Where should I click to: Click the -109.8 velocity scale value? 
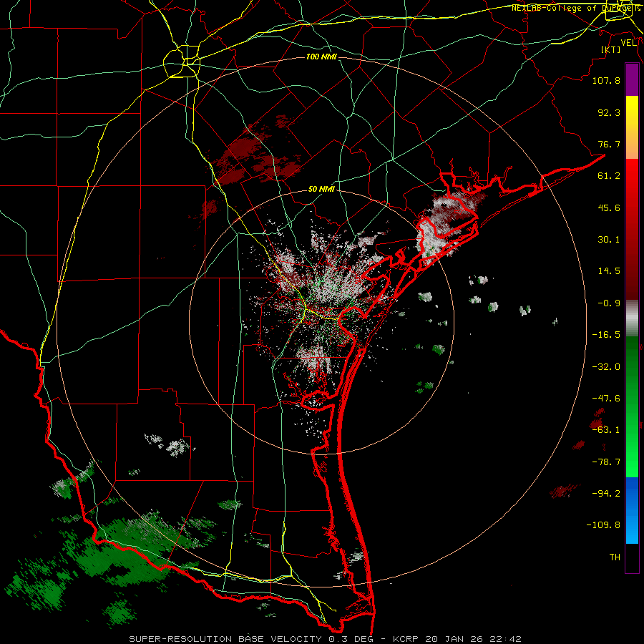coord(603,525)
